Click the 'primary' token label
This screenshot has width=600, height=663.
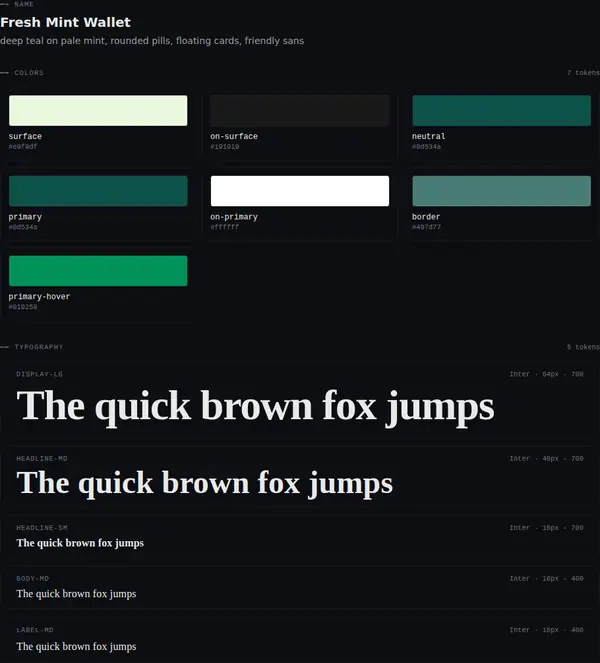pos(25,217)
